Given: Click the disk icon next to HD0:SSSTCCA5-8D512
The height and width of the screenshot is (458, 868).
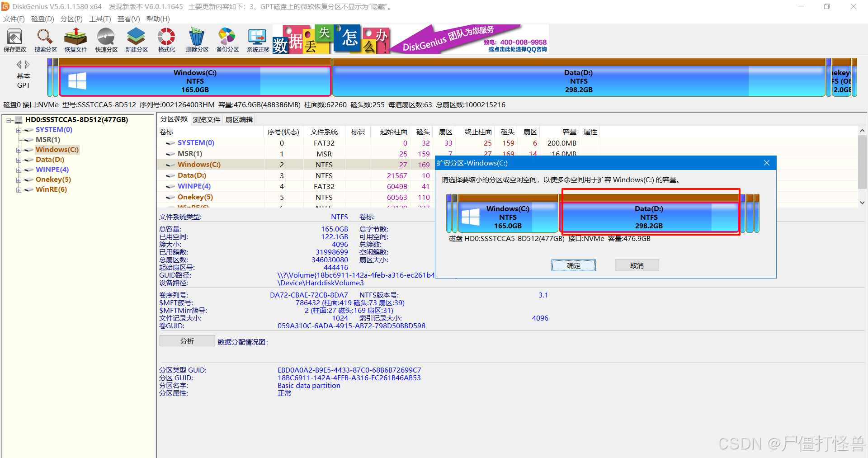Looking at the screenshot, I should click(x=19, y=120).
